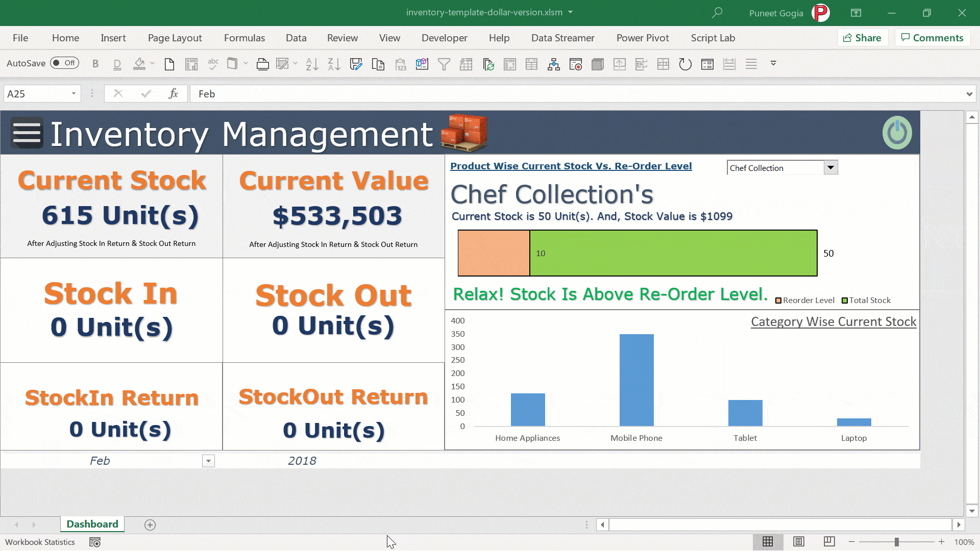Click the sort descending icon in toolbar
The height and width of the screenshot is (551, 980).
click(x=334, y=63)
